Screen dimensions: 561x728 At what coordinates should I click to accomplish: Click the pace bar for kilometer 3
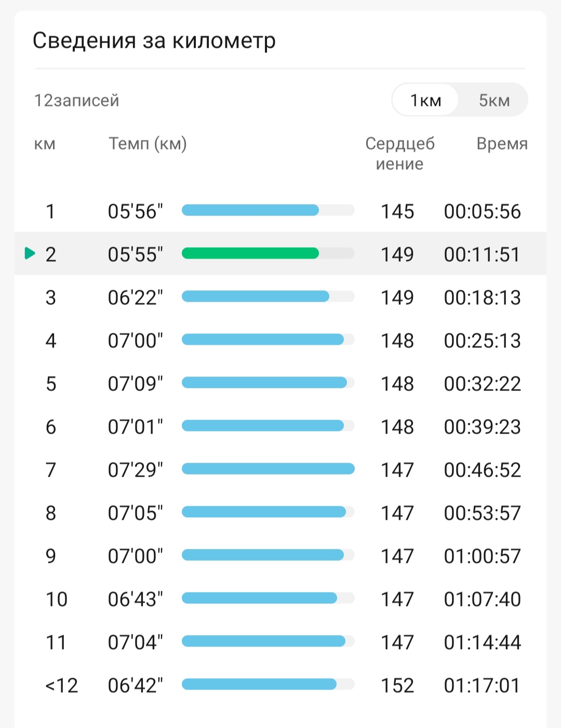(268, 296)
